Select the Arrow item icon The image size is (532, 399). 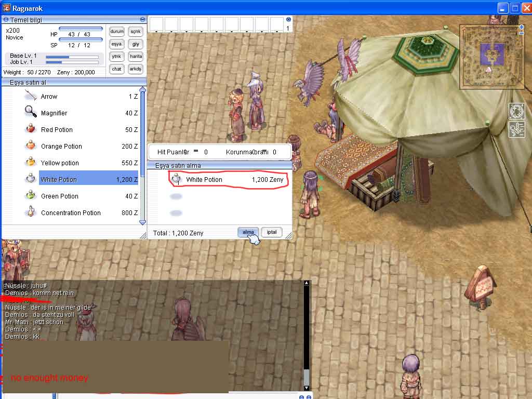tap(31, 96)
